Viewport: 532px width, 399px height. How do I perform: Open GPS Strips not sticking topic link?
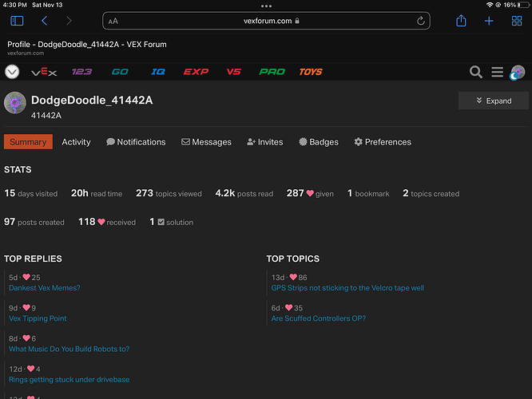pyautogui.click(x=347, y=288)
